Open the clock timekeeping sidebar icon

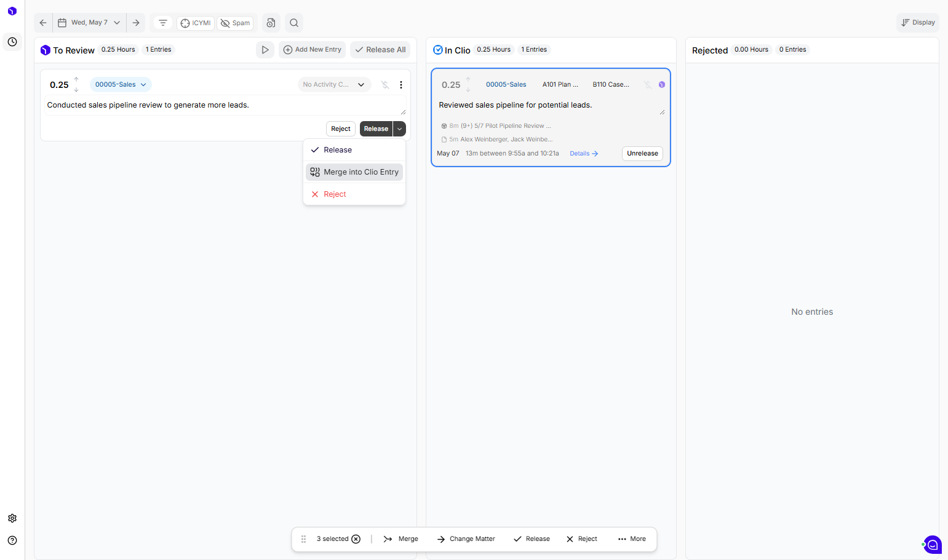point(12,42)
